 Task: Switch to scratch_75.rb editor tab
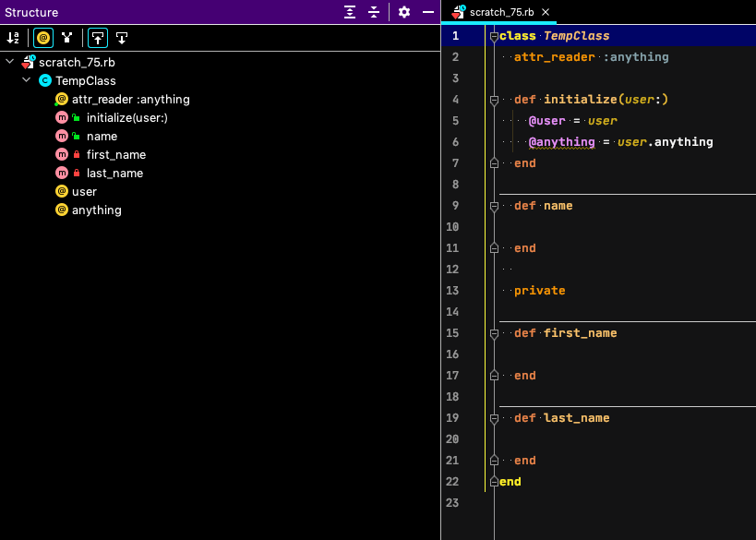tap(501, 12)
